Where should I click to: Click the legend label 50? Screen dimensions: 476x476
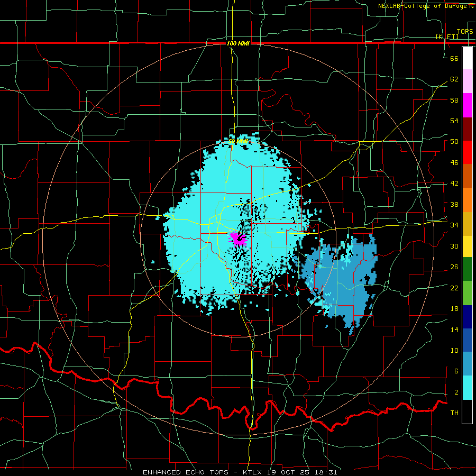click(x=454, y=141)
